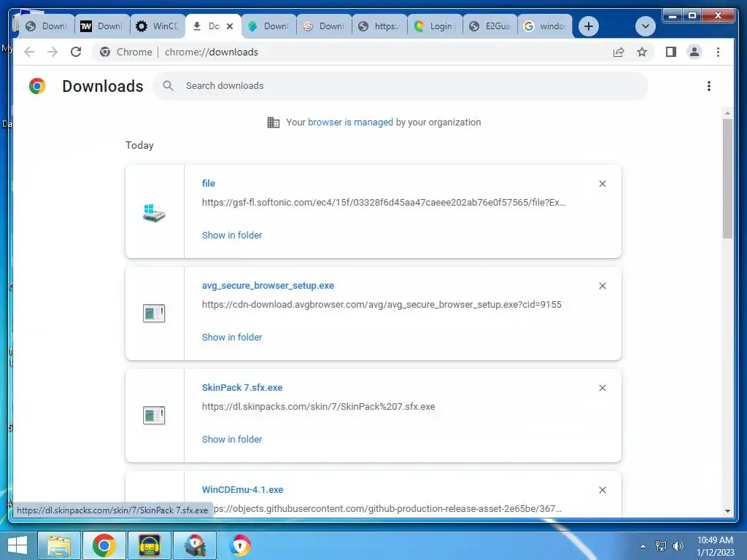Open the headphones app on taskbar
This screenshot has height=560, width=747.
pos(149,545)
